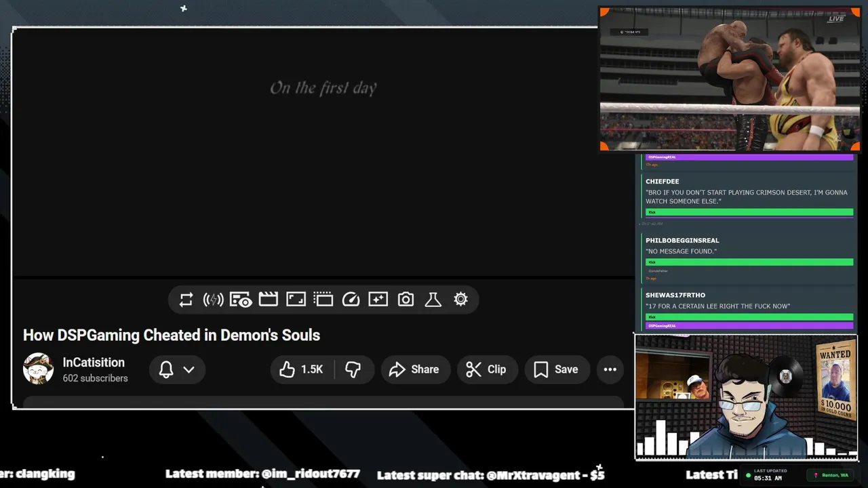The width and height of the screenshot is (868, 488).
Task: Click the SHEWAS17FRTHO chat username
Action: tap(675, 296)
